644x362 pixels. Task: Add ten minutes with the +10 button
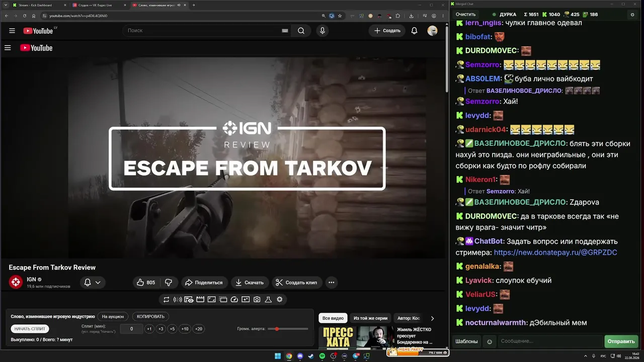coord(185,329)
